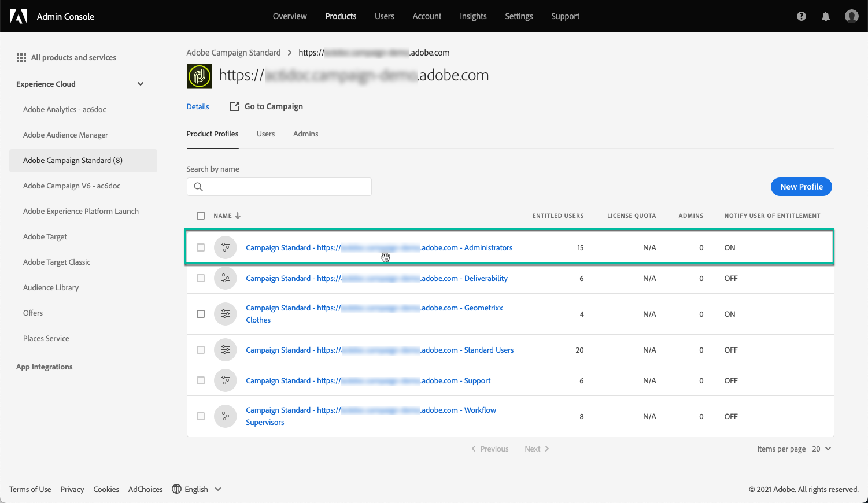
Task: Open App Integrations section
Action: coord(45,367)
